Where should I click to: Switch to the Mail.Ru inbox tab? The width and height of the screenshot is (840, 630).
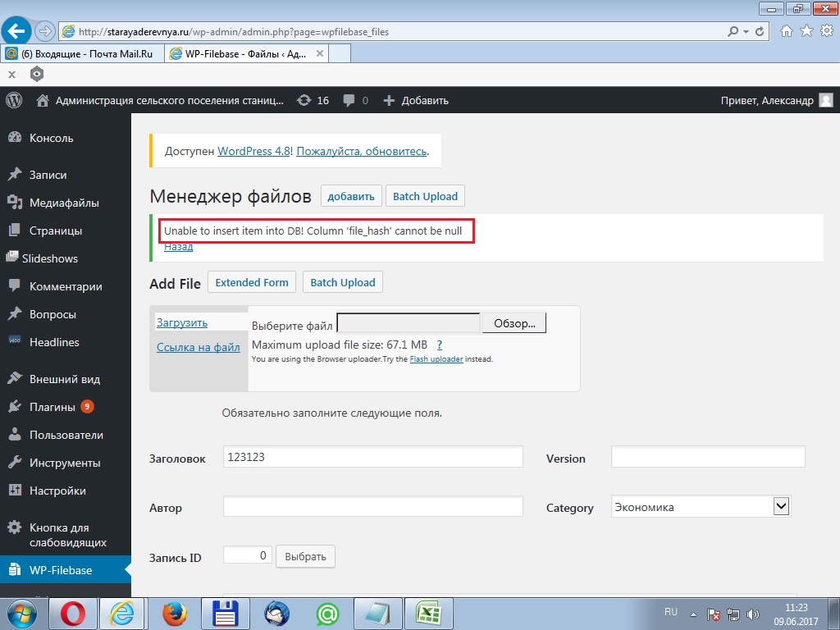[x=82, y=54]
